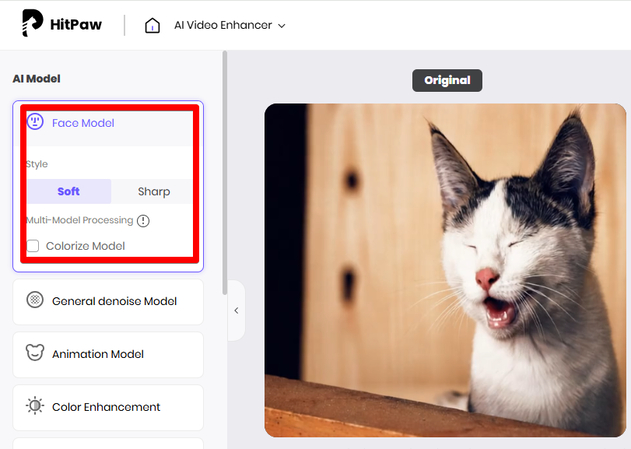The width and height of the screenshot is (631, 449).
Task: Click the Multi-Model Processing label
Action: (x=80, y=220)
